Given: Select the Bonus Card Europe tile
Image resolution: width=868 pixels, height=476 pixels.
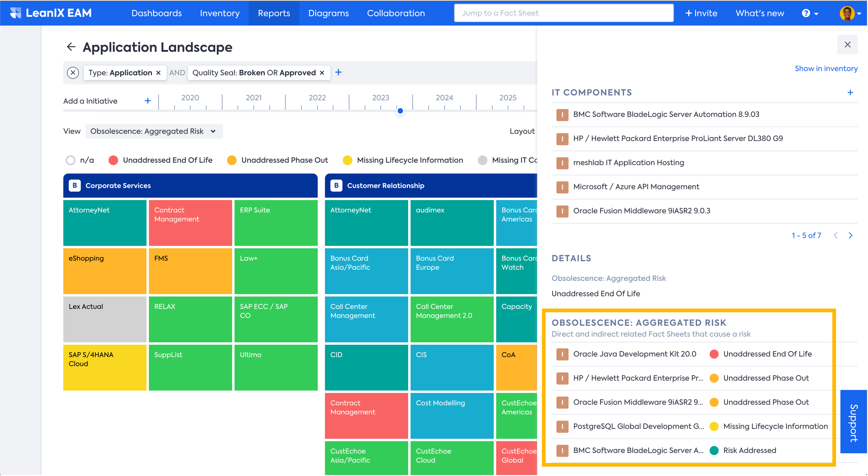Looking at the screenshot, I should pos(452,271).
